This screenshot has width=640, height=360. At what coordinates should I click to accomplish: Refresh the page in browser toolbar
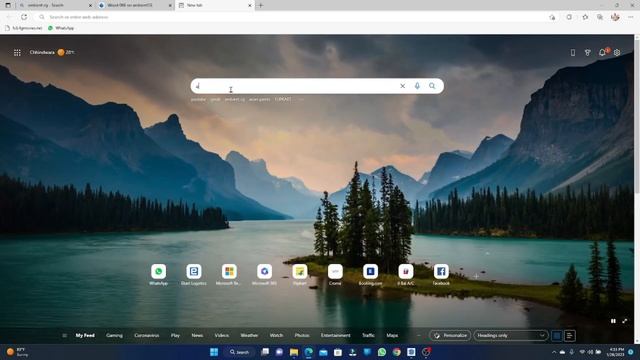tap(24, 17)
